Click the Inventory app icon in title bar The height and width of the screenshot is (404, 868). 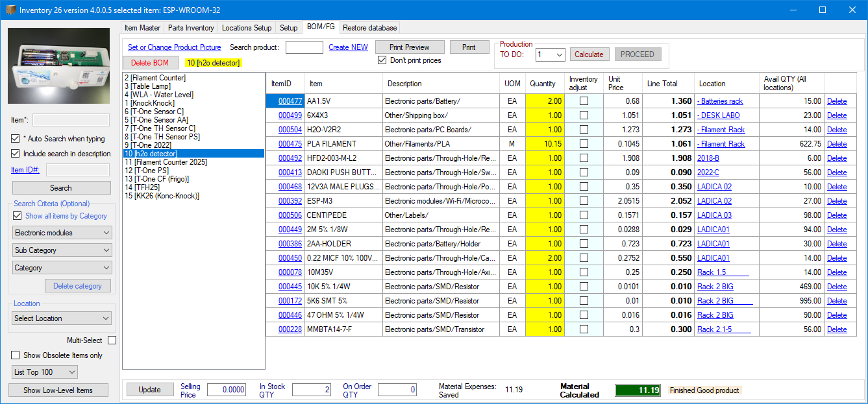10,10
